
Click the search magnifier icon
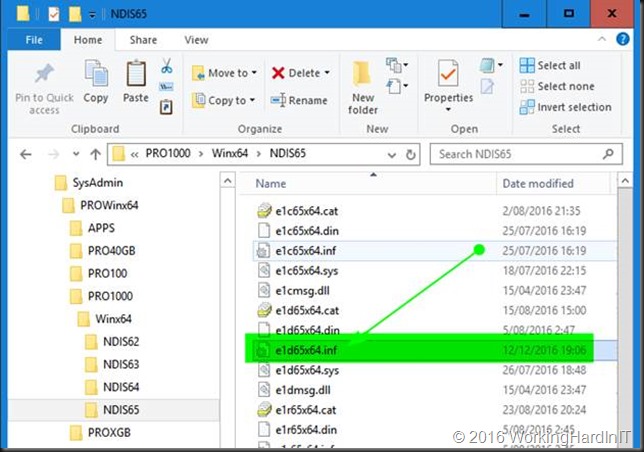(608, 154)
